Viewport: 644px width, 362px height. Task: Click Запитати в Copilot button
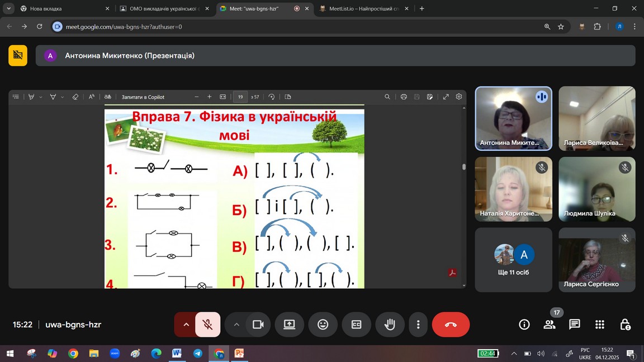[x=143, y=97]
